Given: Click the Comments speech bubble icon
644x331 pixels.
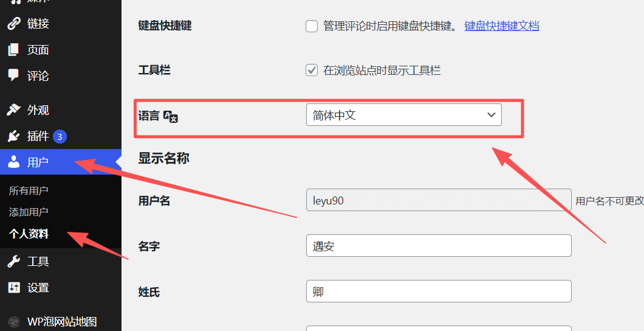Looking at the screenshot, I should coord(13,75).
